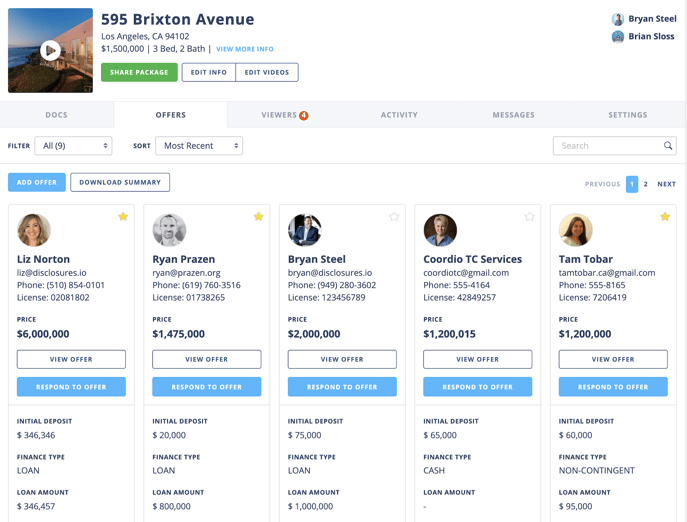Screen dimensions: 687x522
Task: Open the View More Info link
Action: [244, 49]
